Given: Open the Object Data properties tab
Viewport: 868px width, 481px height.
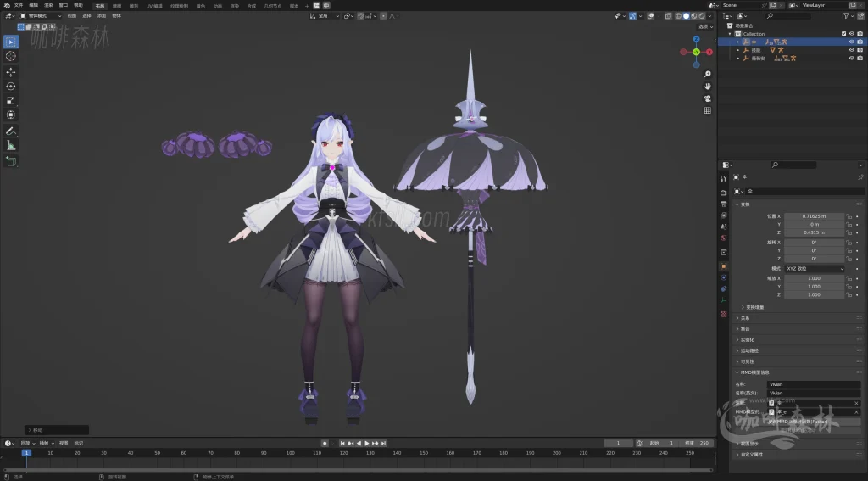Looking at the screenshot, I should 724,300.
